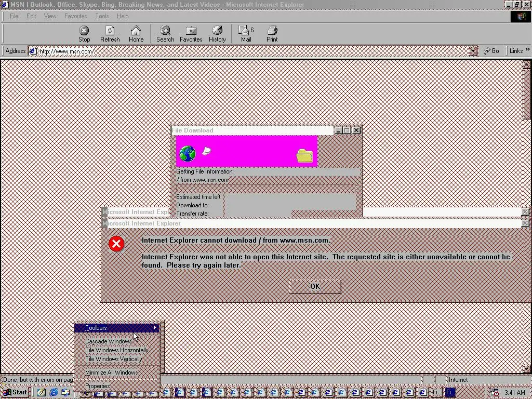532x399 pixels.
Task: Open the Favorites toolbar icon
Action: [191, 34]
